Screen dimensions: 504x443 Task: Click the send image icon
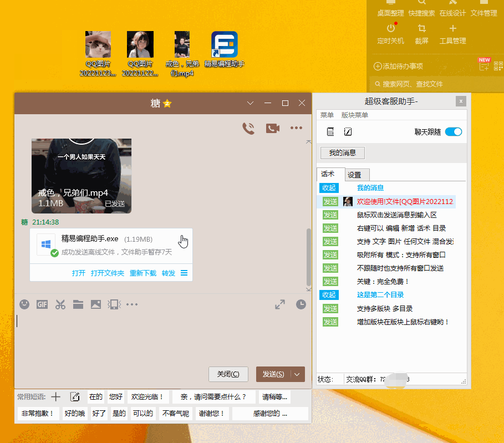tap(96, 304)
